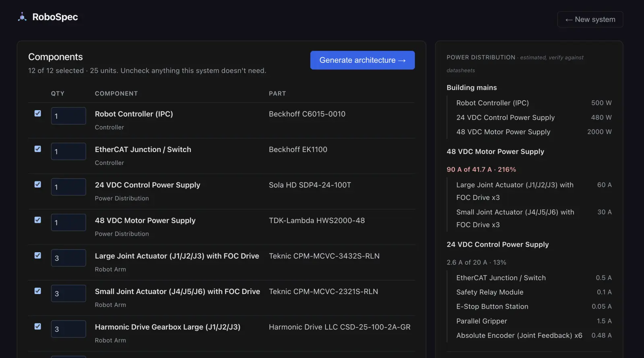Edit quantity for Harmonic Drive Gearbox Large
The height and width of the screenshot is (358, 644).
point(68,329)
